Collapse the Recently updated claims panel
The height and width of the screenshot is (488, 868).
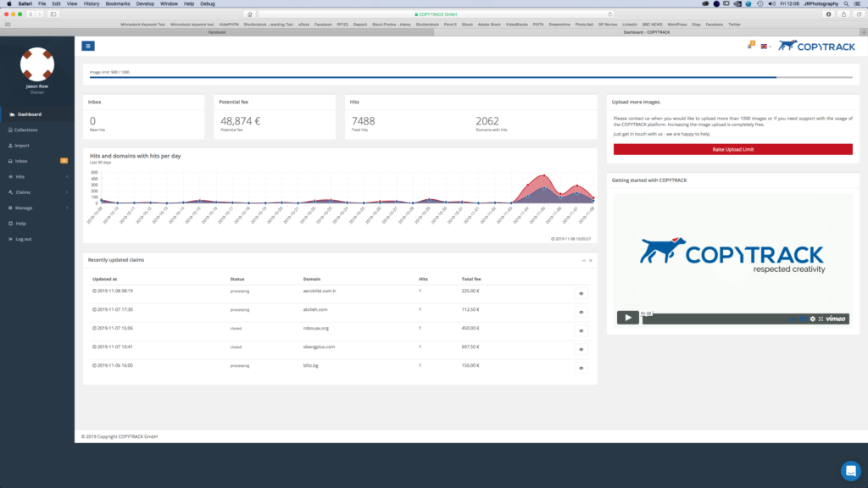coord(583,261)
